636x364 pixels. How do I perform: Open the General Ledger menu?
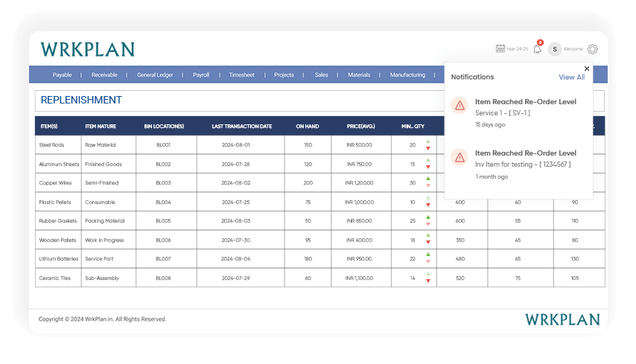pos(155,75)
